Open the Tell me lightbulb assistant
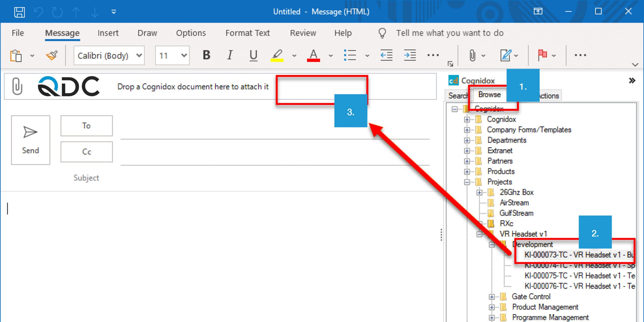 pos(382,33)
